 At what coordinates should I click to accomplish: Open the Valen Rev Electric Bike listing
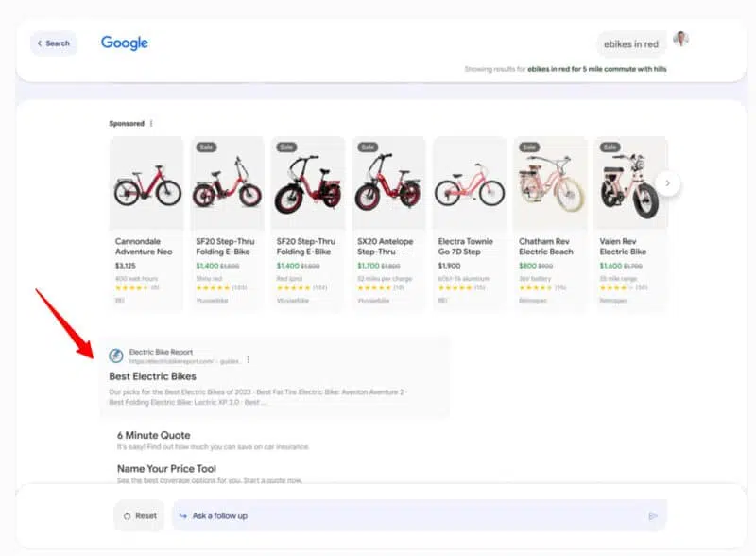point(623,247)
